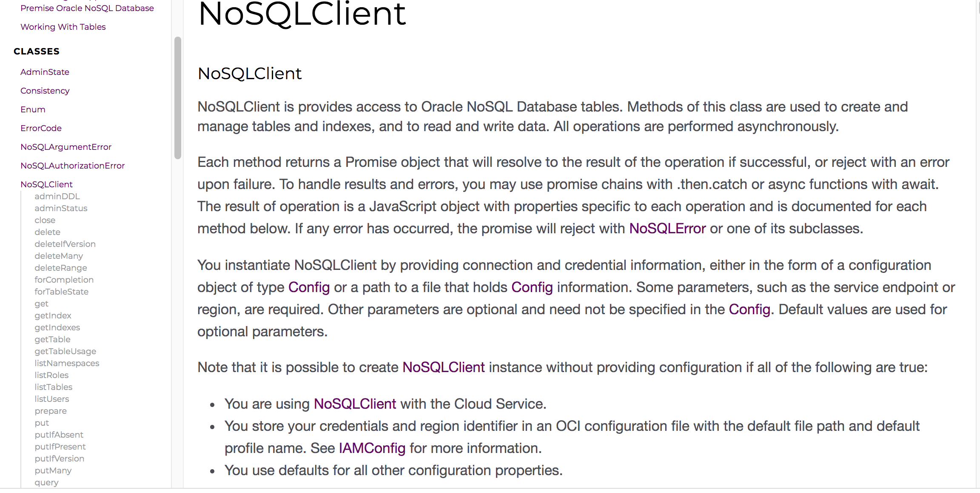
Task: Click the sidebar vertical scrollbar thumb
Action: click(x=178, y=98)
